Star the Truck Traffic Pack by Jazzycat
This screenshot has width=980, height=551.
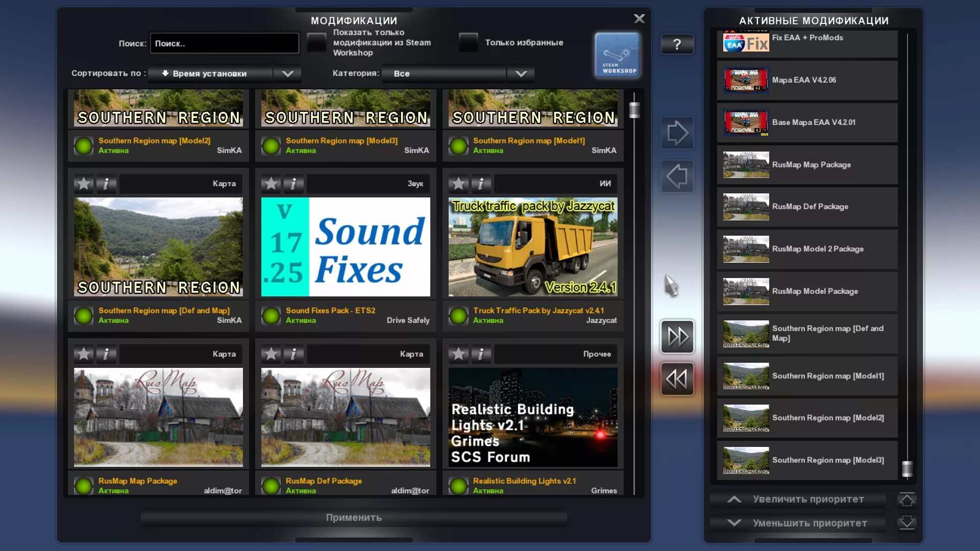pos(458,184)
